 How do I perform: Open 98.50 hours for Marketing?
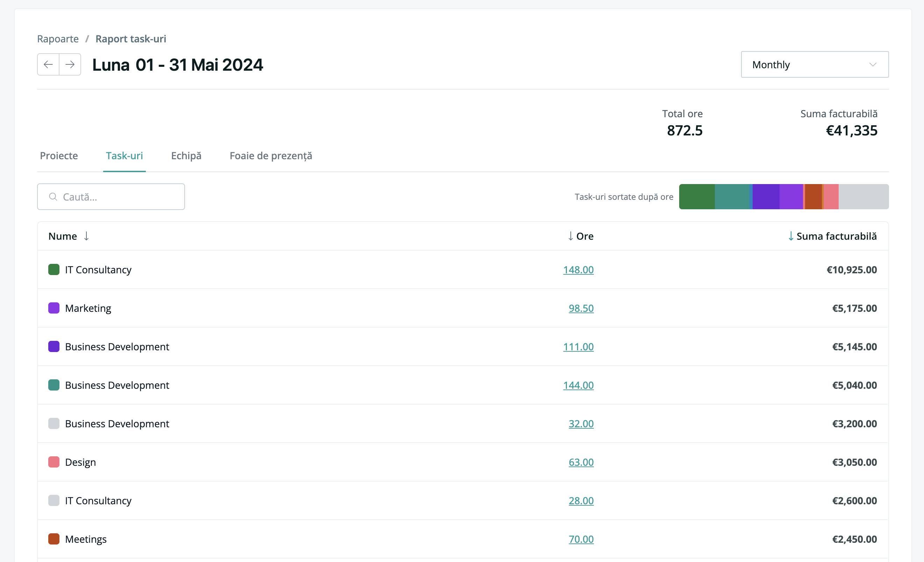[x=581, y=308]
